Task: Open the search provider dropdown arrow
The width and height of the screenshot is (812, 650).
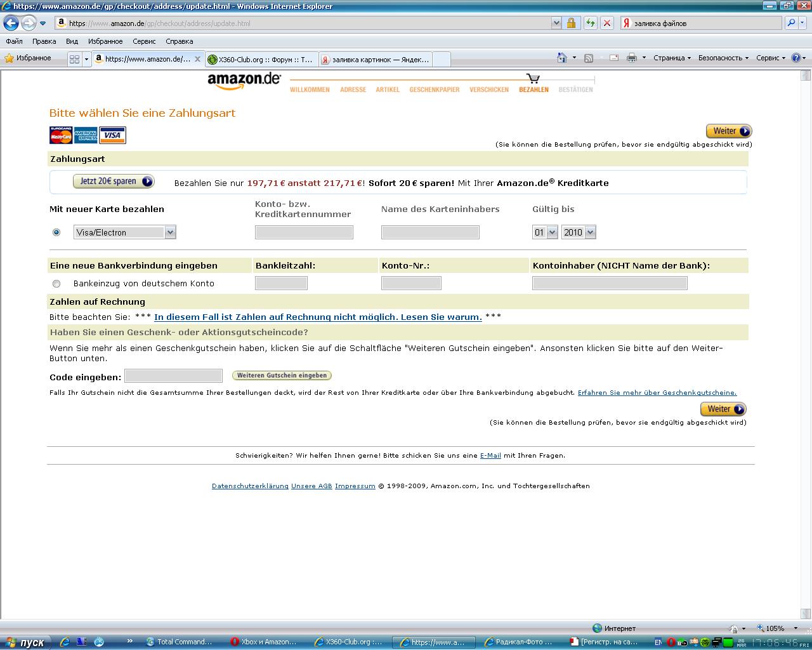Action: point(802,23)
